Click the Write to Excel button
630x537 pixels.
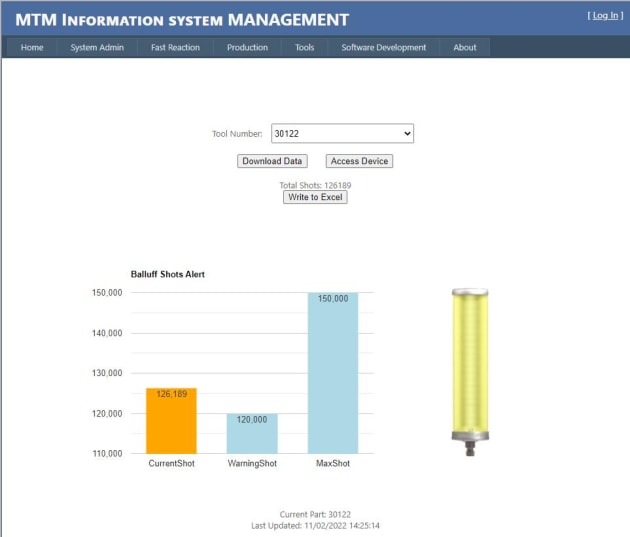click(x=315, y=197)
